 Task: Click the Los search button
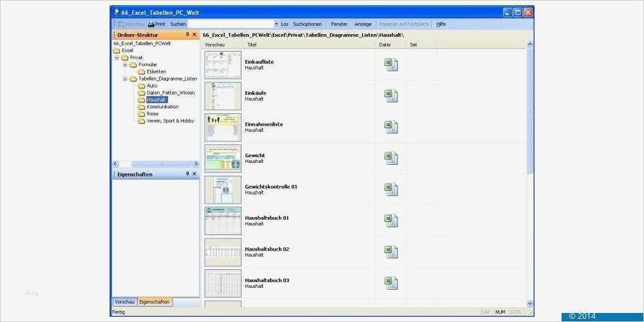284,24
